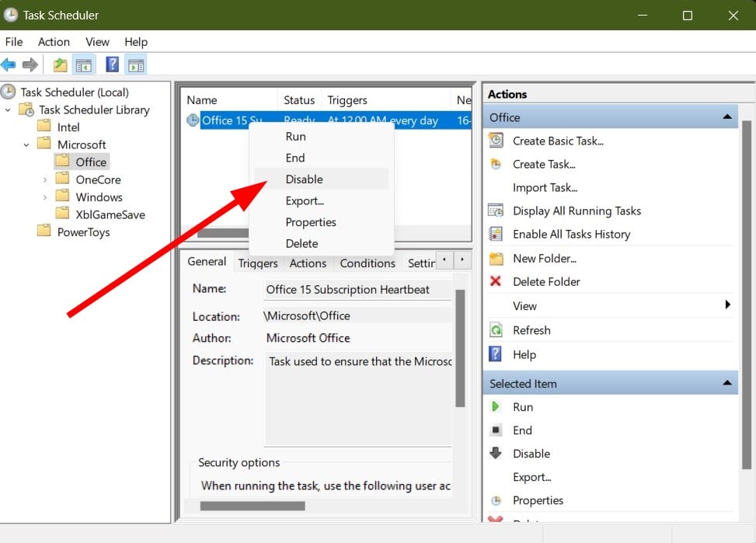Toggle the Show/Hide Action Pane toolbar icon

[136, 64]
